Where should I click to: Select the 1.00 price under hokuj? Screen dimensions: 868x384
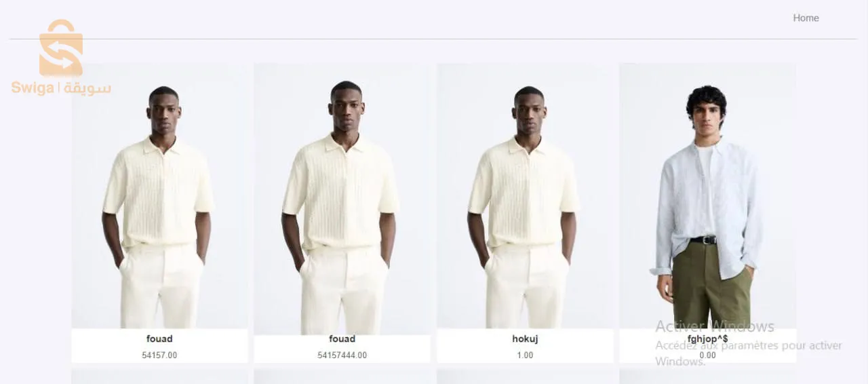pyautogui.click(x=525, y=355)
